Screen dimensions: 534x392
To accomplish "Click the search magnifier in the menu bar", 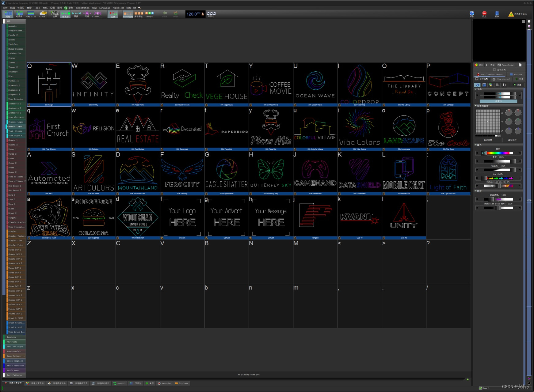I will [x=139, y=8].
